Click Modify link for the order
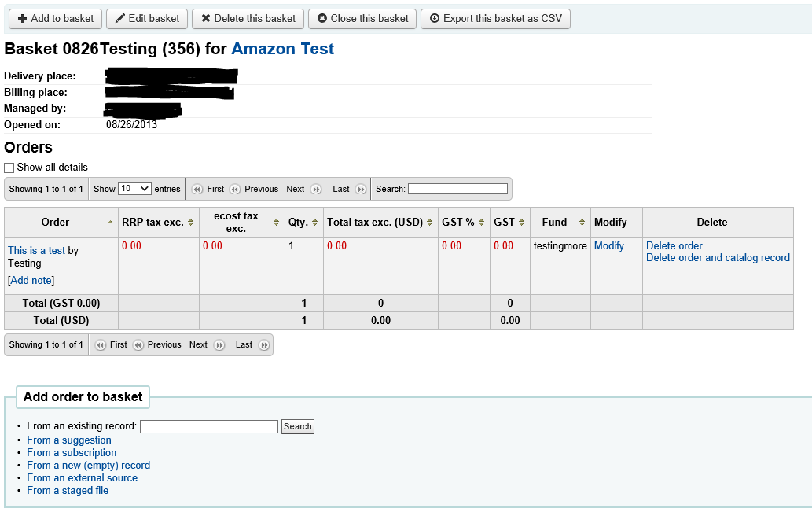812x512 pixels. point(608,246)
